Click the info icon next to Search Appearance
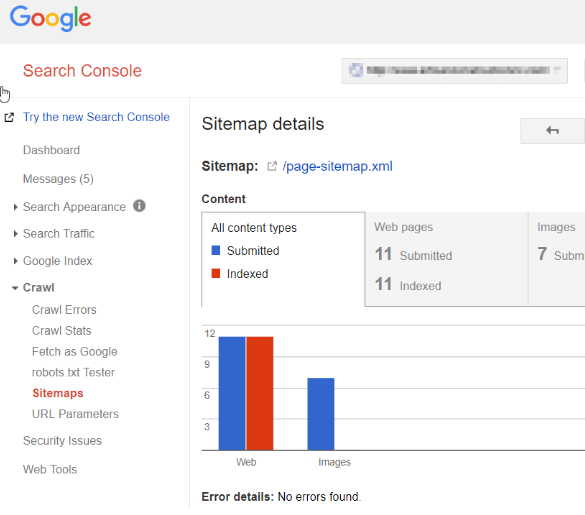Viewport: 585px width, 515px height. pyautogui.click(x=139, y=206)
